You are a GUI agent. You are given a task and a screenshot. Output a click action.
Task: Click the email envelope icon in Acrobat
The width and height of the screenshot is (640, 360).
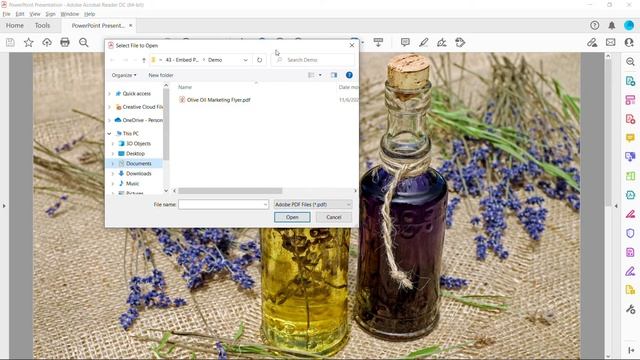611,42
